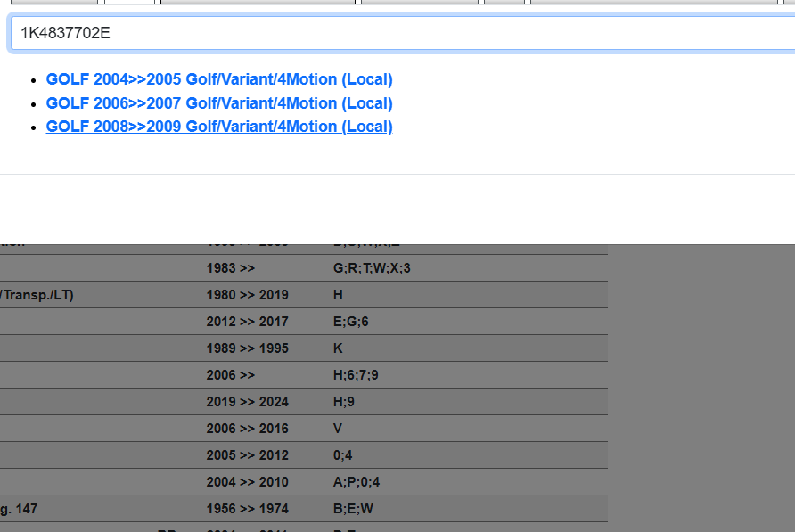Click the '2019 >> 2024' year range cell

coord(248,402)
